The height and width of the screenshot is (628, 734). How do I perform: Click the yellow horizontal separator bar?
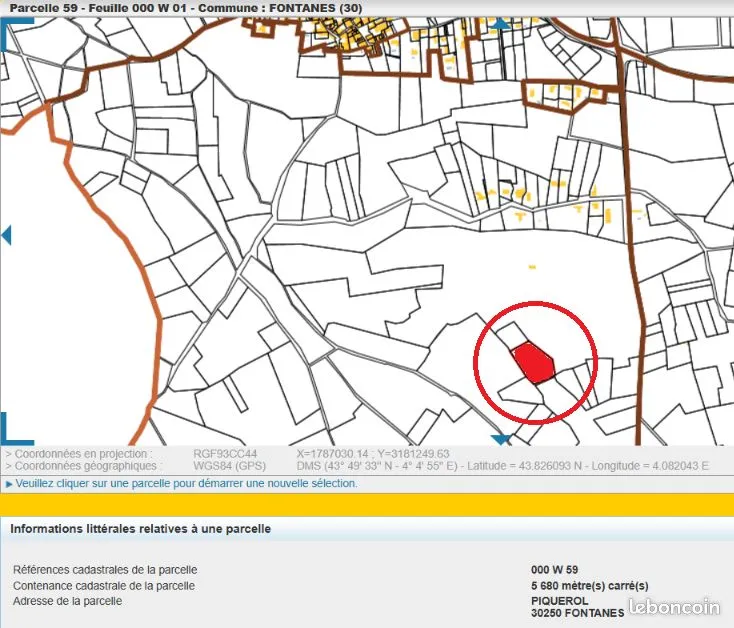(367, 505)
